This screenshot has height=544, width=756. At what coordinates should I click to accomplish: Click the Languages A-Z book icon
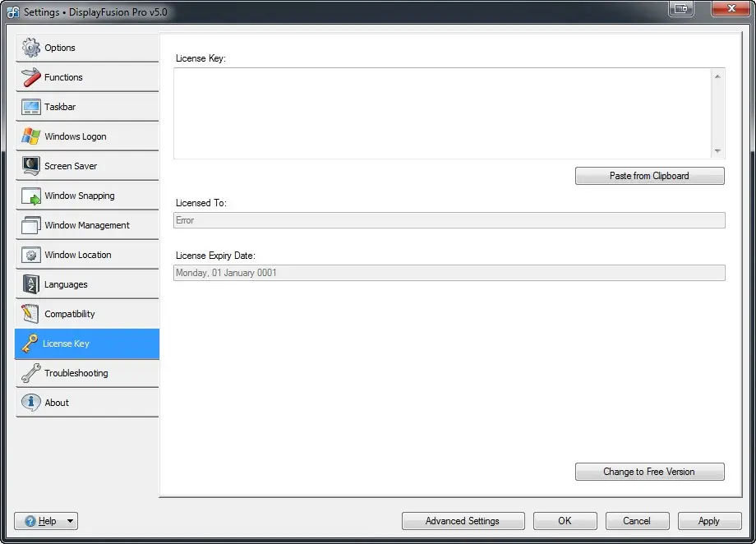tap(31, 284)
